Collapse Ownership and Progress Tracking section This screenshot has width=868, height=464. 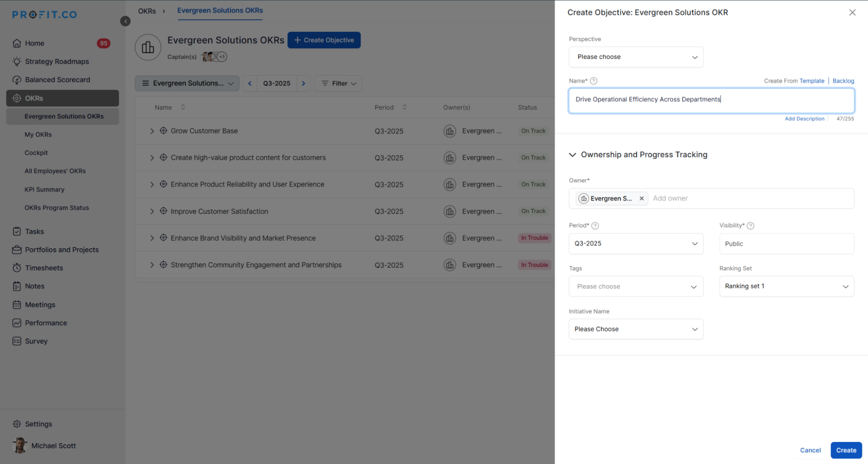pyautogui.click(x=573, y=155)
